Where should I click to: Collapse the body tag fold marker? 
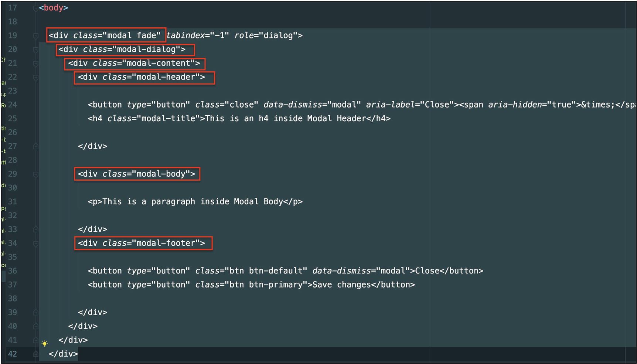click(x=36, y=8)
